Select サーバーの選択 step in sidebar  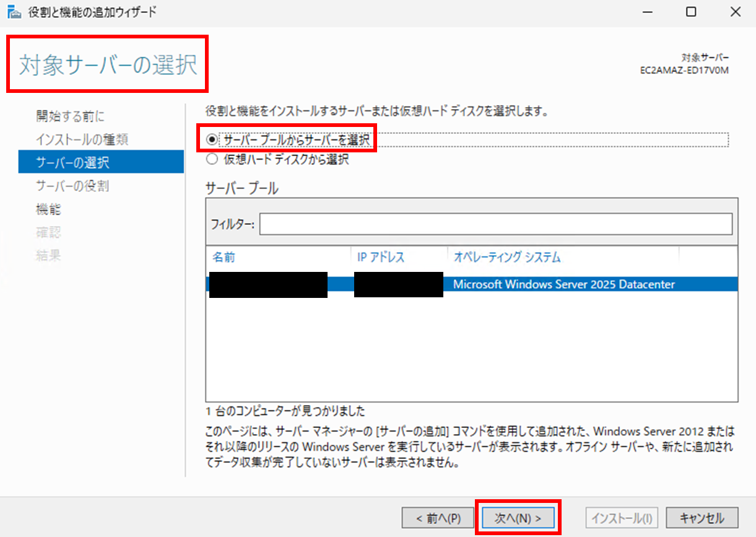tap(72, 163)
